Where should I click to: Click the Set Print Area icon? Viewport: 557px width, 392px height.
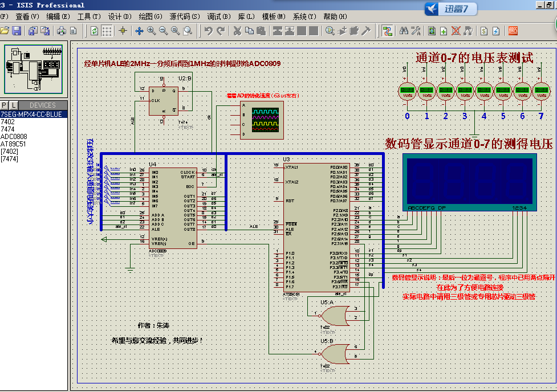tap(73, 31)
